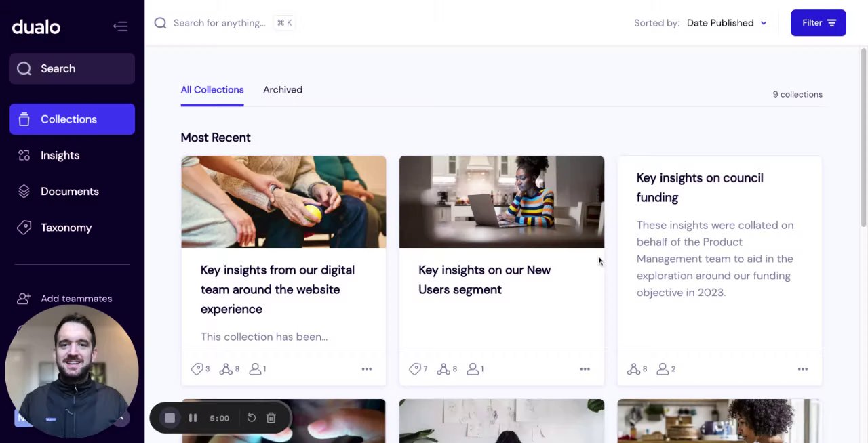Click contributor icon on New Users card
This screenshot has width=868, height=443.
point(473,369)
